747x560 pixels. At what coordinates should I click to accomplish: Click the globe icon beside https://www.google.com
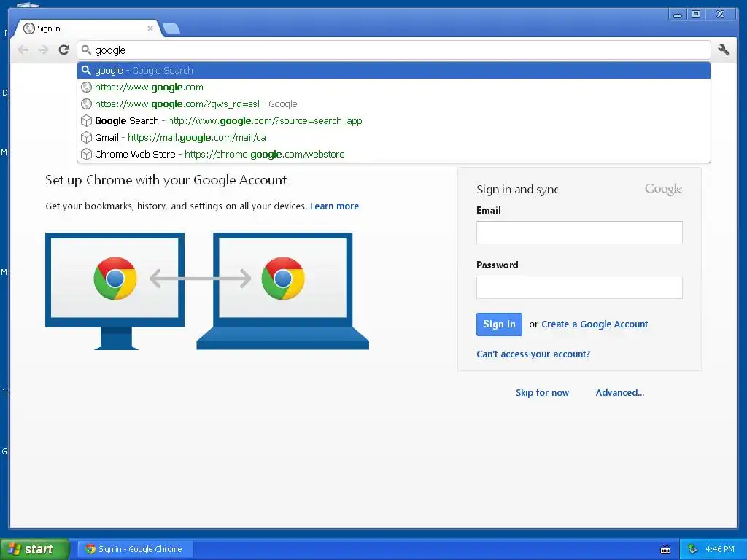point(86,87)
